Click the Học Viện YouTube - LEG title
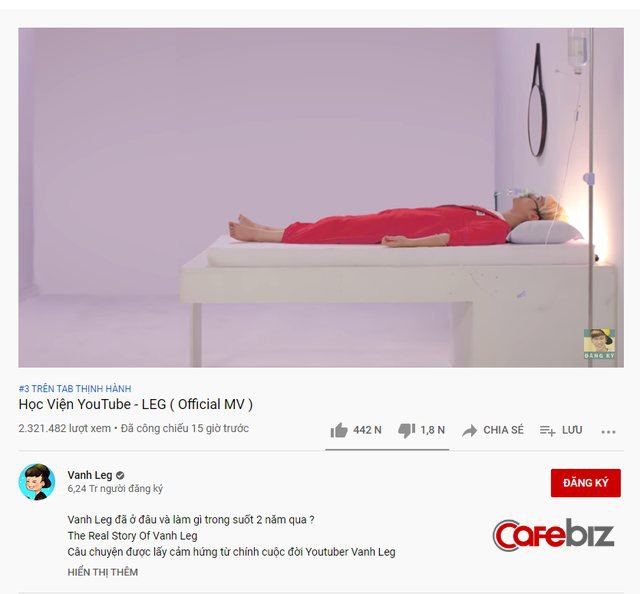The width and height of the screenshot is (640, 594). (136, 405)
